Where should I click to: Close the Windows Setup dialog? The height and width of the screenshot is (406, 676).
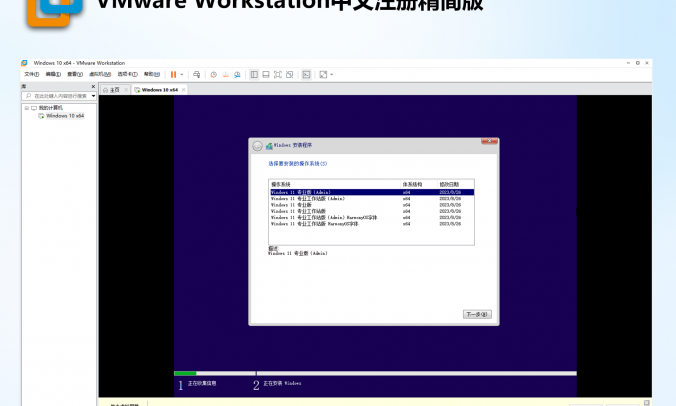(489, 141)
